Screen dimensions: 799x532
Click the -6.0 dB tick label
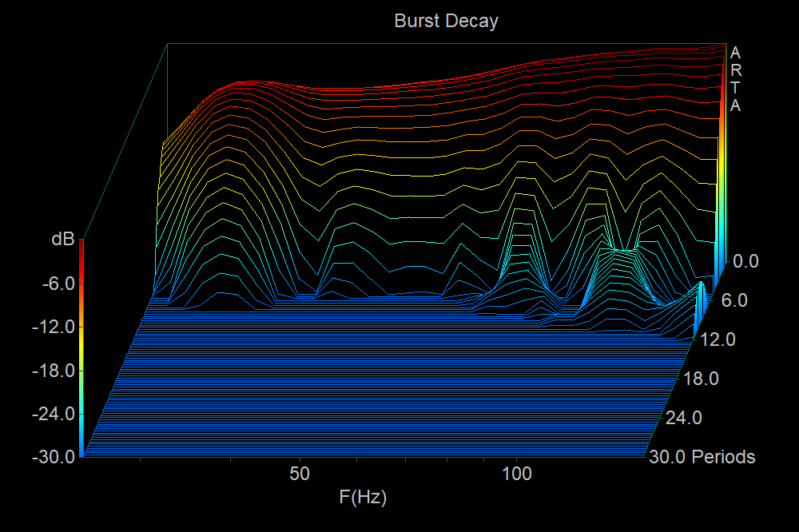[x=55, y=283]
